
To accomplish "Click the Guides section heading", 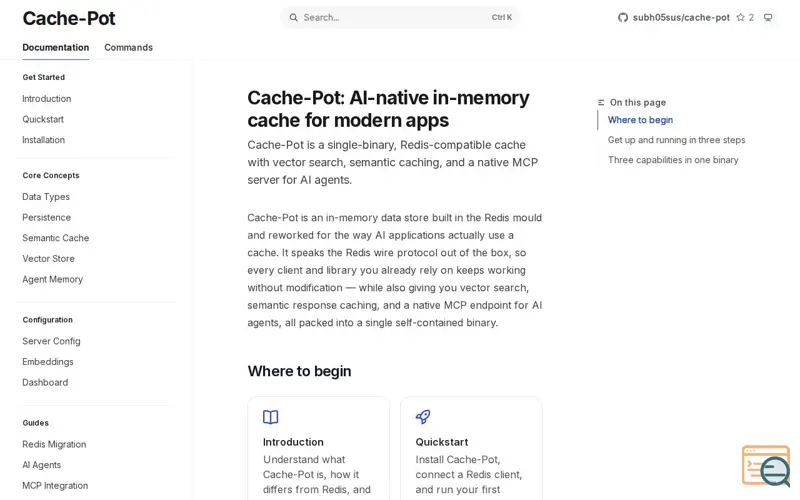I will pyautogui.click(x=36, y=423).
